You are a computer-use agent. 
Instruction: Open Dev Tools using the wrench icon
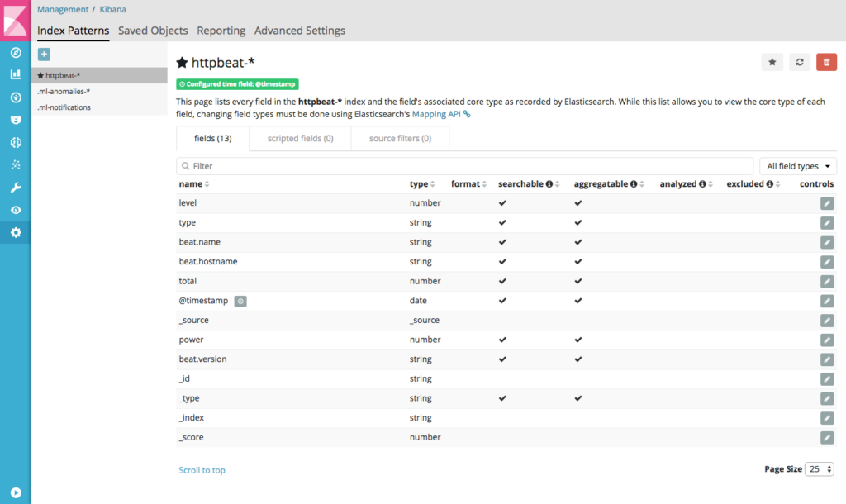16,187
